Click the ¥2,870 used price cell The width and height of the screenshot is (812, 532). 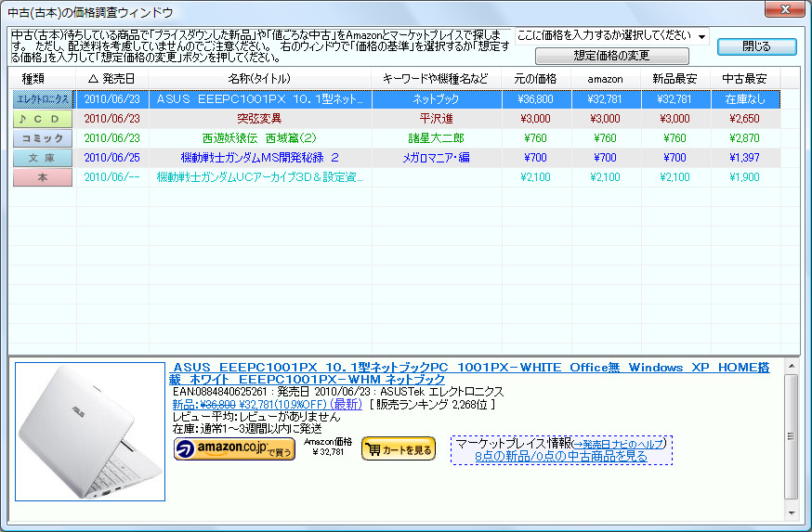tap(745, 138)
